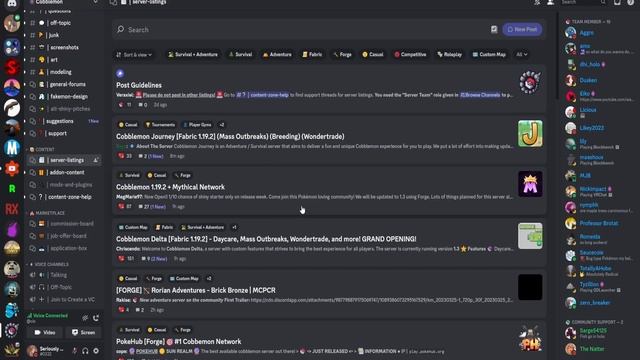The height and width of the screenshot is (360, 640).
Task: Toggle the Forge tag filter
Action: [x=342, y=54]
